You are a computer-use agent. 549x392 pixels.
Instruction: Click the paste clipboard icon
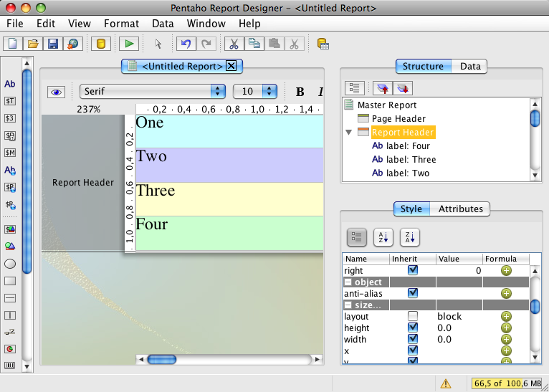click(274, 44)
